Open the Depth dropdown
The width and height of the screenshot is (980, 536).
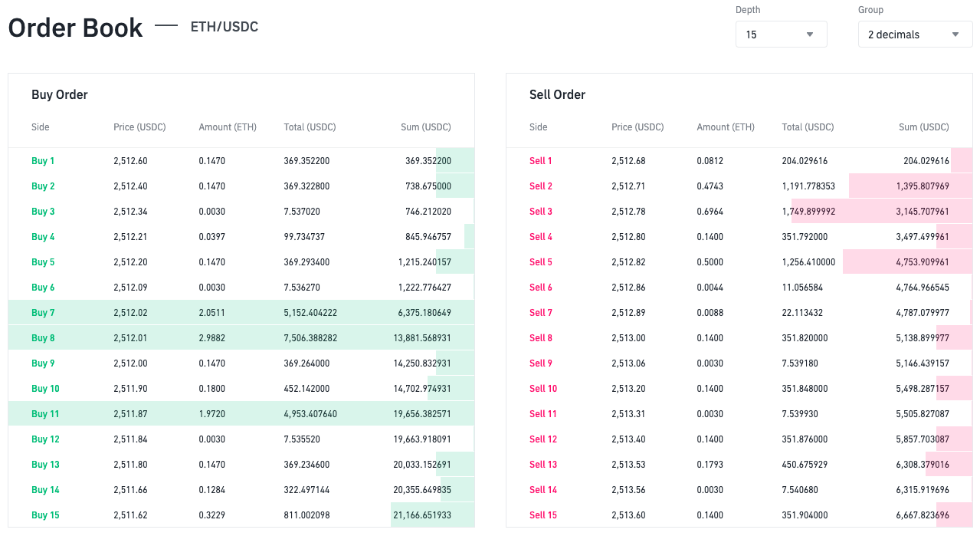780,34
